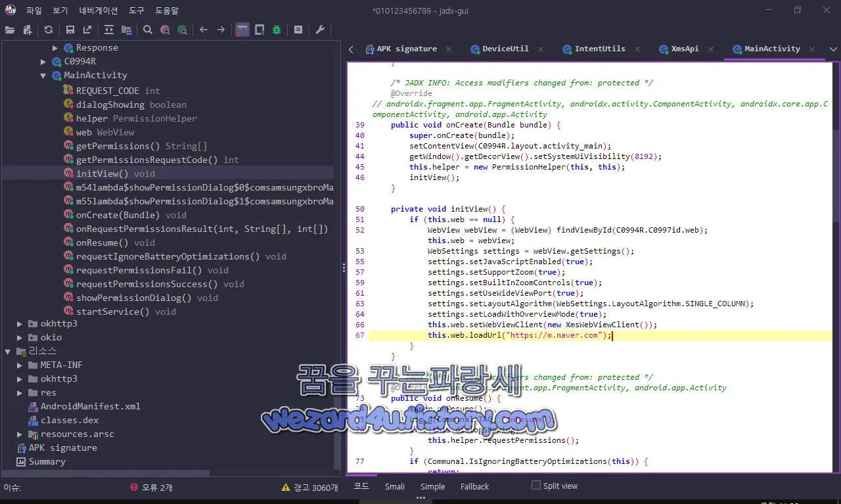841x504 pixels.
Task: Open the tab list dropdown arrow
Action: click(x=833, y=49)
